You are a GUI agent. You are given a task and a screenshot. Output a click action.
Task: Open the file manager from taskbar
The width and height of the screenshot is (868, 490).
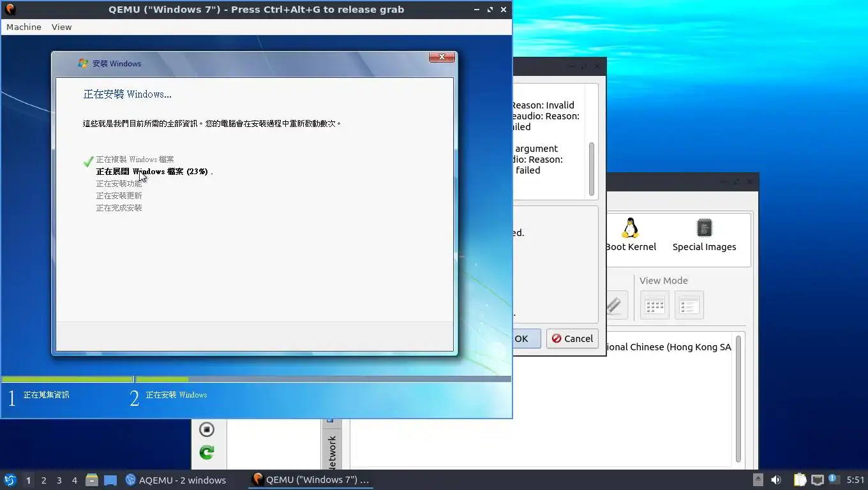click(x=92, y=480)
